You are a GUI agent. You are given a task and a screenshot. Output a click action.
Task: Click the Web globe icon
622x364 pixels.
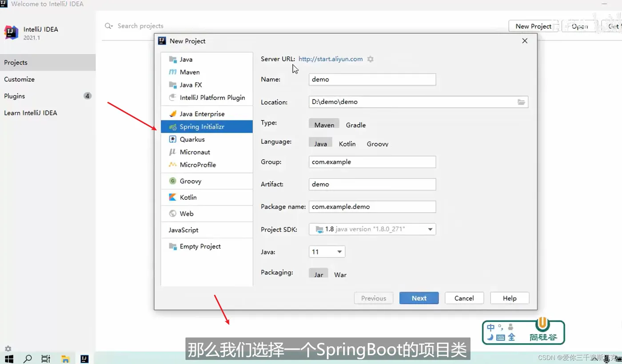(173, 214)
